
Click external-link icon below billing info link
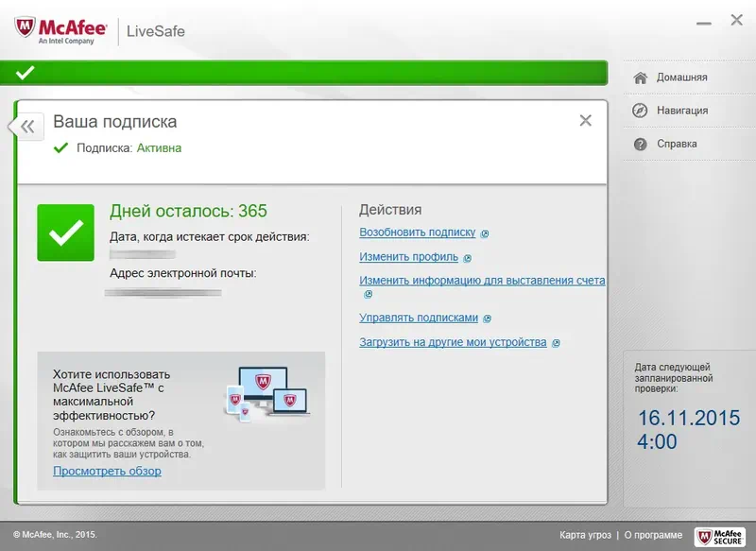click(x=368, y=294)
